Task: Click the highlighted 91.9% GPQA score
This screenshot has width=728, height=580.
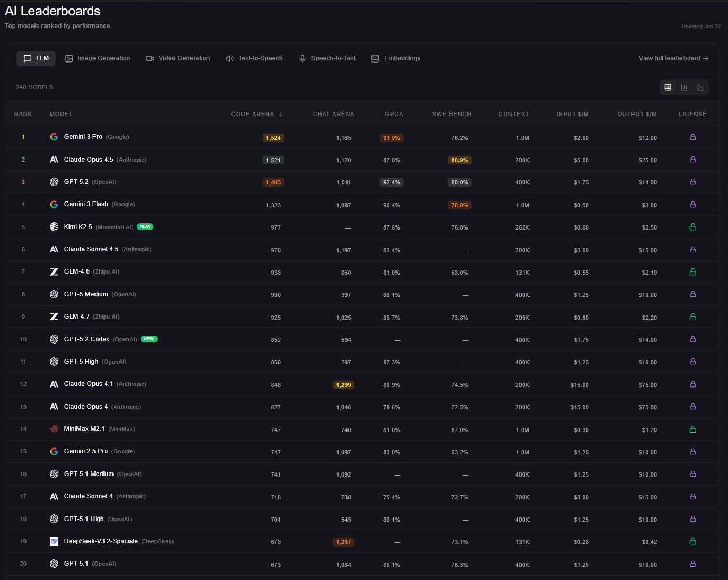Action: [392, 138]
